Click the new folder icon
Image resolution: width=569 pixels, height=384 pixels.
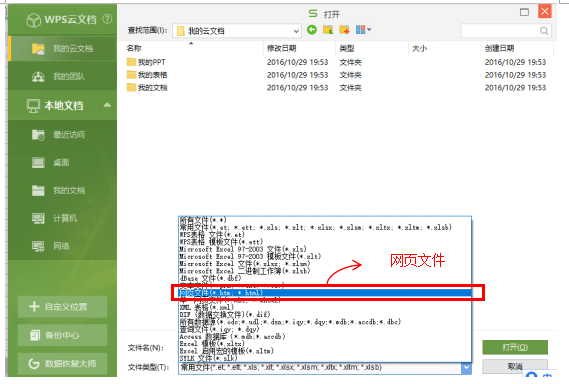click(x=344, y=30)
